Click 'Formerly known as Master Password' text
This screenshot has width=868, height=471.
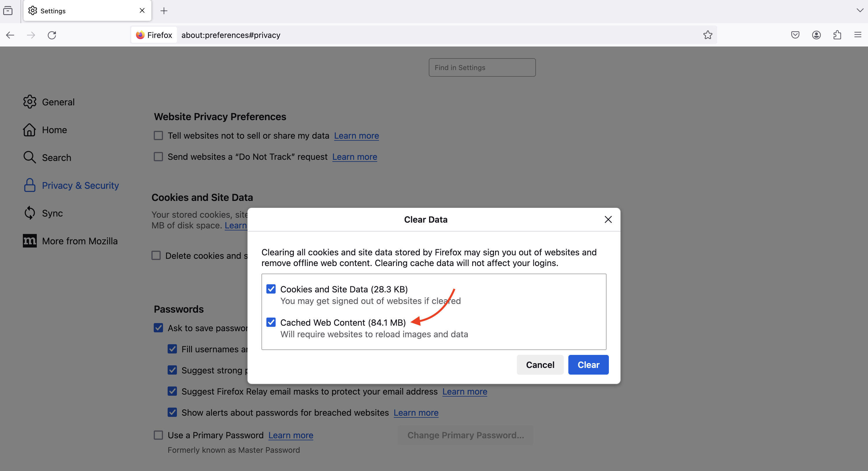234,450
